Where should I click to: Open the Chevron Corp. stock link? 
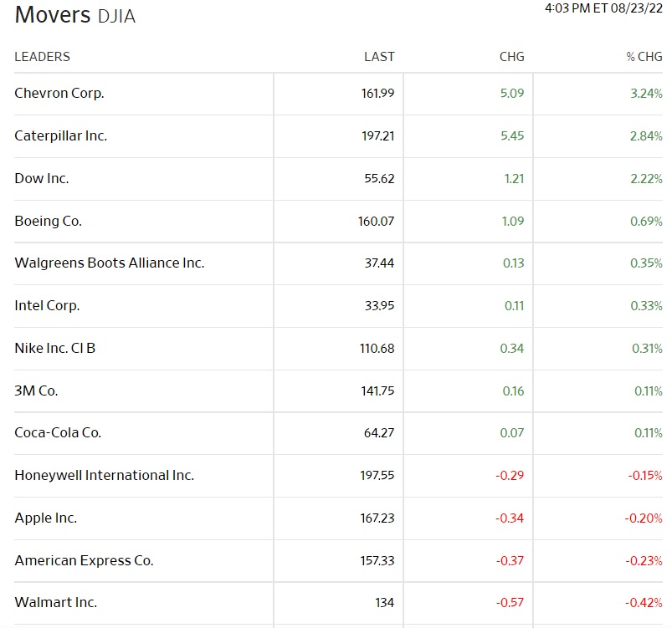(59, 94)
